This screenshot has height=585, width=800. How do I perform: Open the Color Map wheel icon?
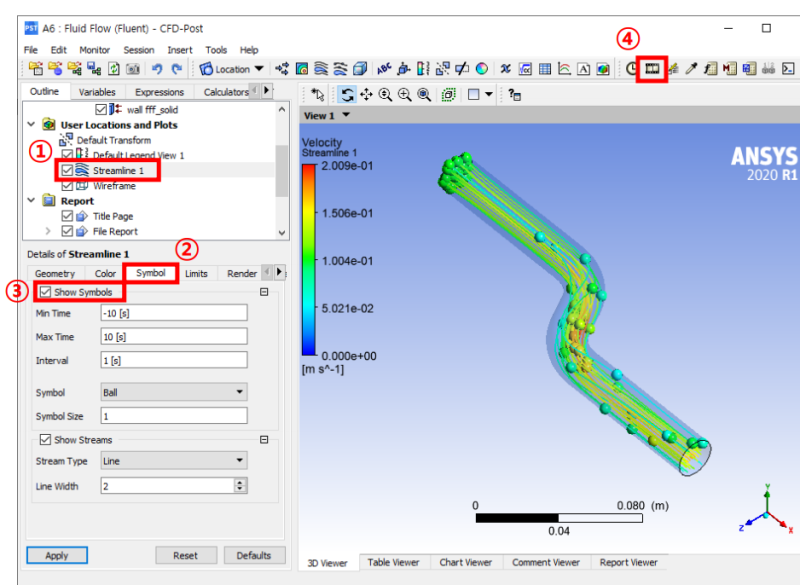(482, 68)
